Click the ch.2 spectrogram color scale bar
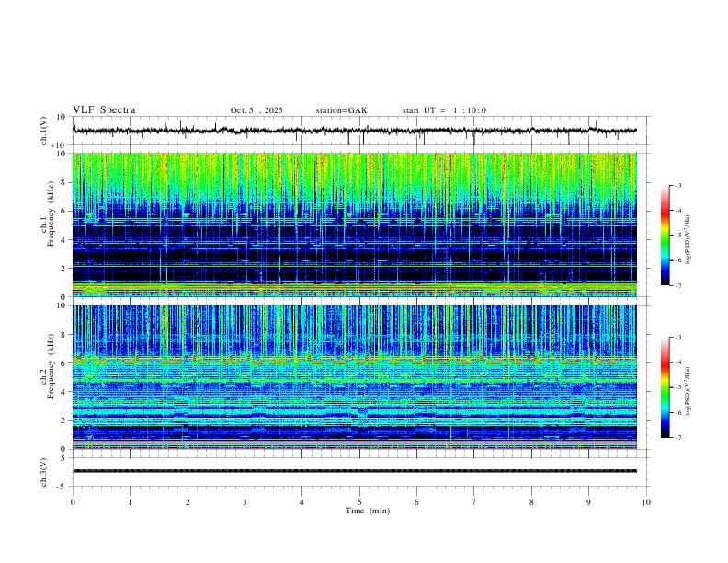The image size is (728, 563). (x=665, y=387)
